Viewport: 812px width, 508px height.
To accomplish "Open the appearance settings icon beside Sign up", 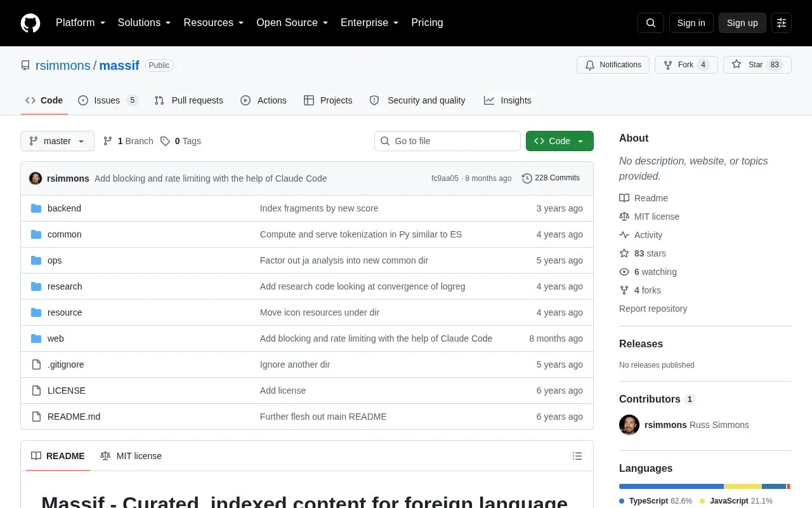I will [782, 23].
